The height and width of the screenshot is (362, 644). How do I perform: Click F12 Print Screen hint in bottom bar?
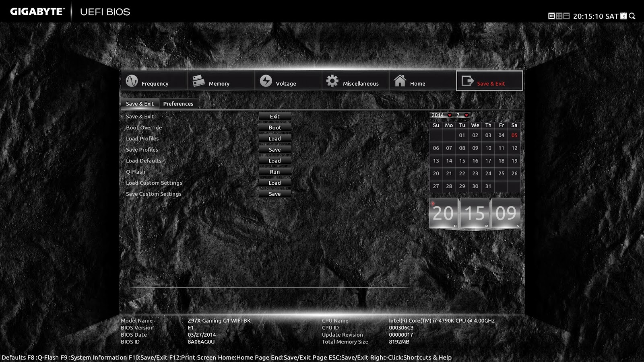click(x=193, y=358)
